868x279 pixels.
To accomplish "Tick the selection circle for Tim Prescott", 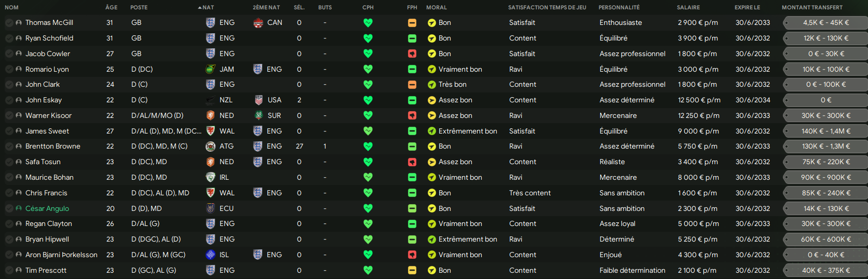I will [x=9, y=270].
